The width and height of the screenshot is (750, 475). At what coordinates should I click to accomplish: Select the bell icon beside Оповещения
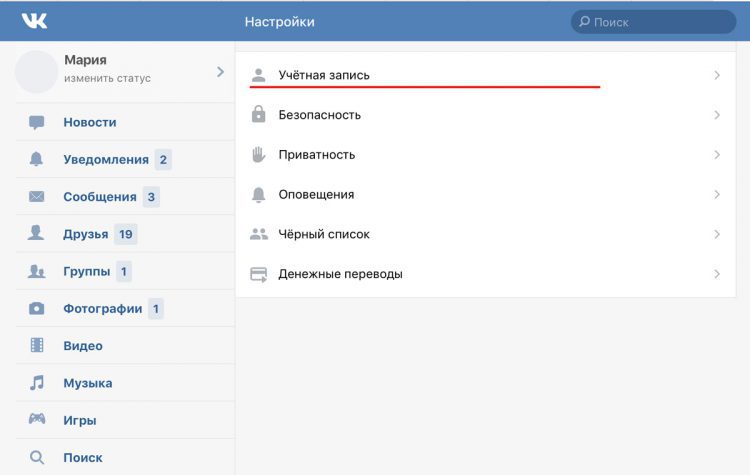258,194
